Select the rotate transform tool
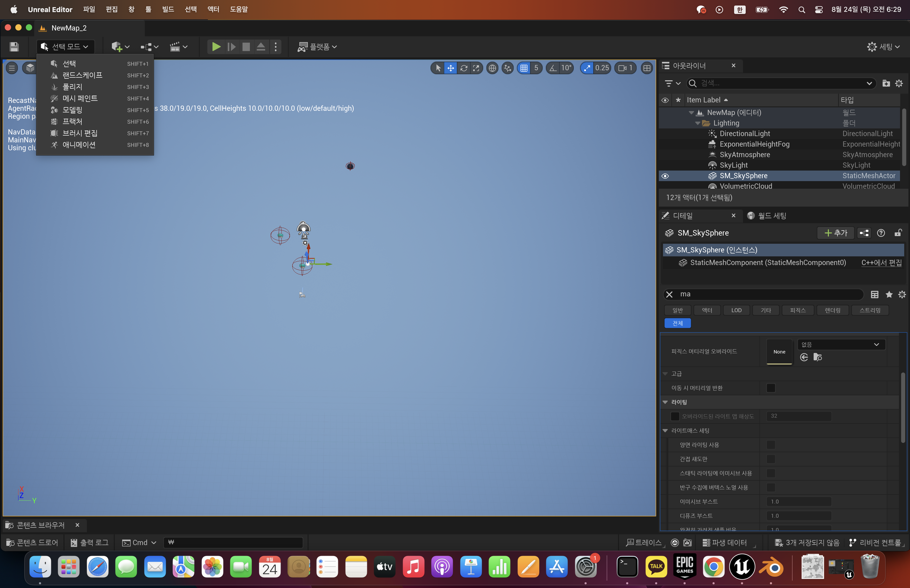Image resolution: width=910 pixels, height=588 pixels. point(464,68)
